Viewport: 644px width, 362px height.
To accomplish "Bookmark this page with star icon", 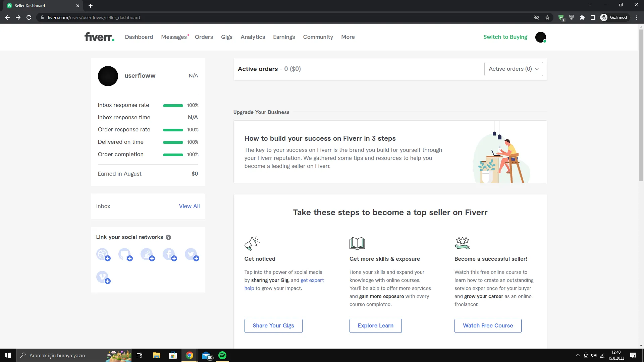I will click(x=547, y=17).
